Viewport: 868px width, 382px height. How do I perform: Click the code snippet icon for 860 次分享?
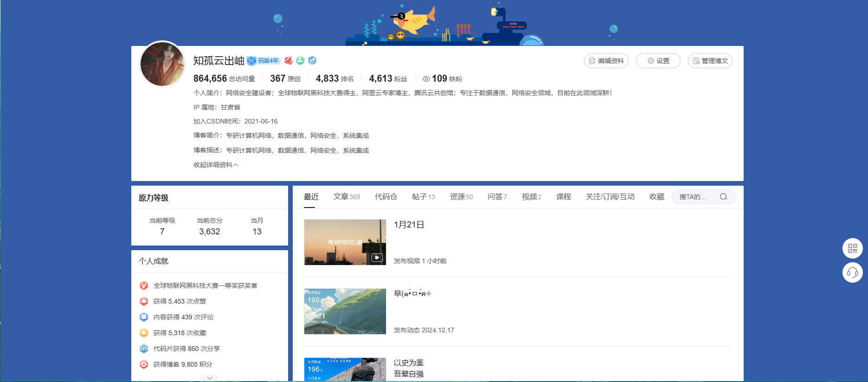pos(144,349)
